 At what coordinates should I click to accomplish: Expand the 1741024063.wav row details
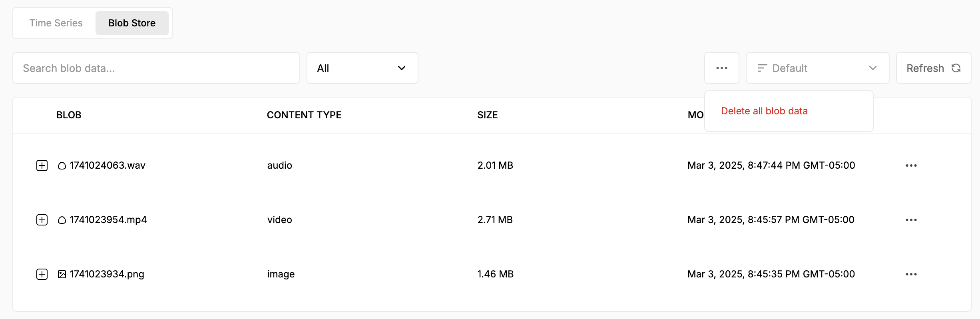(x=42, y=165)
